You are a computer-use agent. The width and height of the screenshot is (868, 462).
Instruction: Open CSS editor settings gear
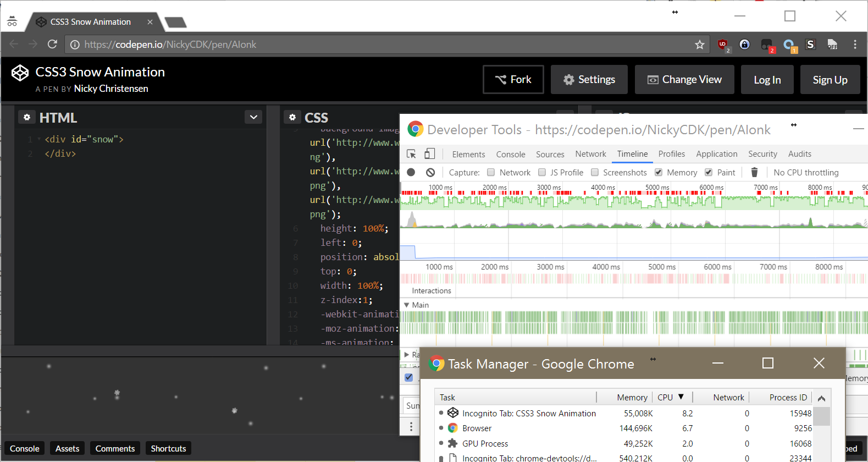292,117
